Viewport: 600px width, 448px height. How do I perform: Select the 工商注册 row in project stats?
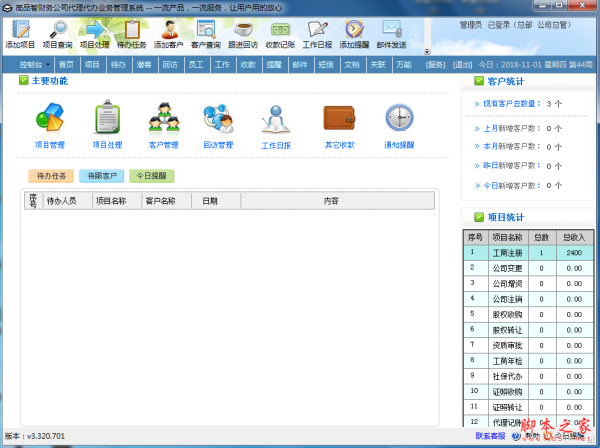[x=528, y=253]
